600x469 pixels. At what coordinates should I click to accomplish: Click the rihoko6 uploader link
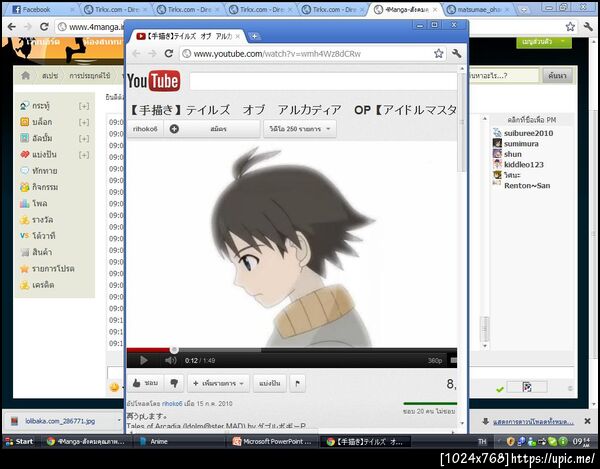[172, 404]
